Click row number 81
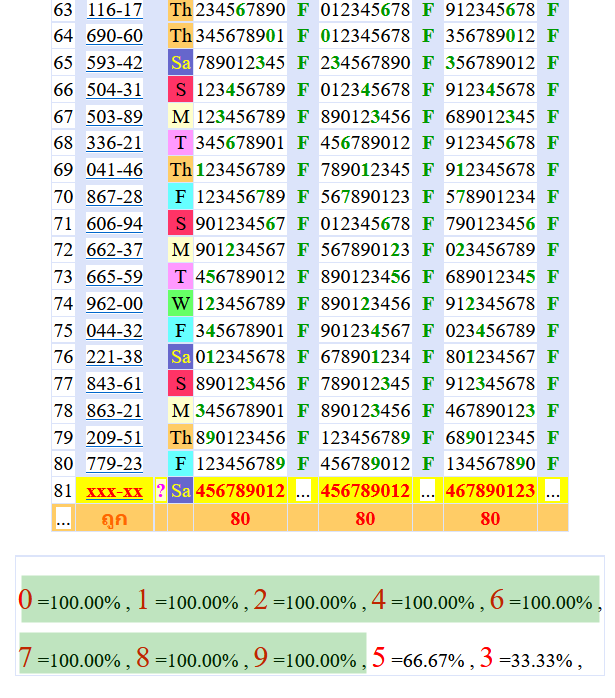This screenshot has width=615, height=698. coord(63,491)
